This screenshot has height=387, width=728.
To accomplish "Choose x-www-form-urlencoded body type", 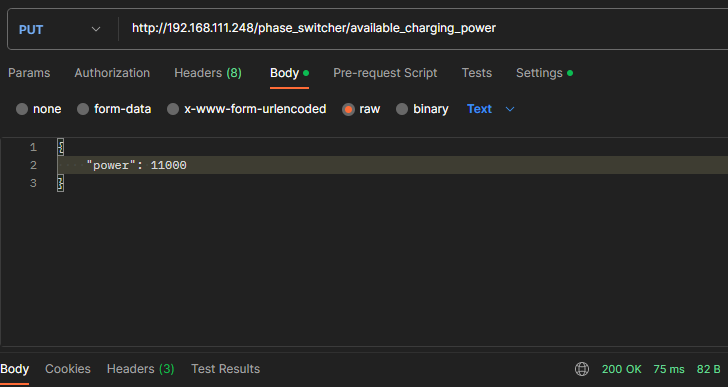I will tap(173, 109).
